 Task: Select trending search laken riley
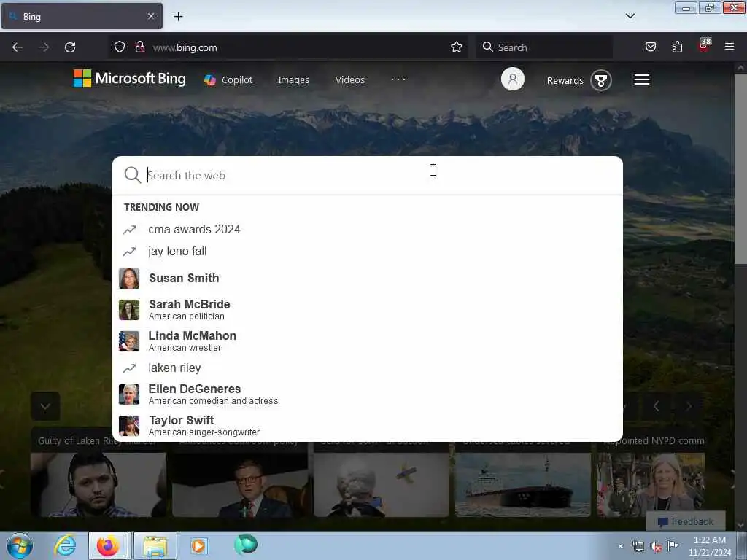coord(368,368)
